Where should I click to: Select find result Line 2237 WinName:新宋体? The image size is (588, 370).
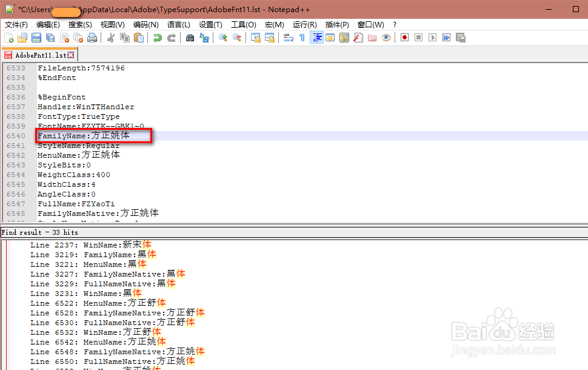[x=91, y=244]
